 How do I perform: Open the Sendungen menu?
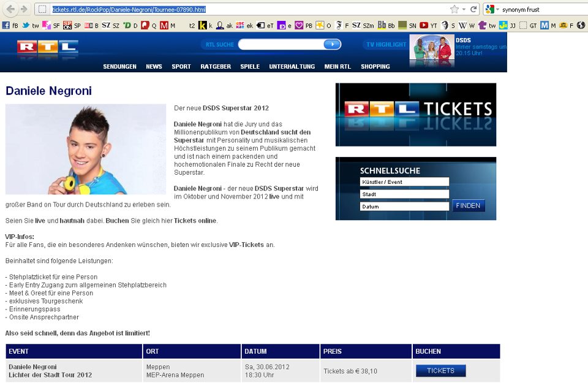click(x=119, y=66)
